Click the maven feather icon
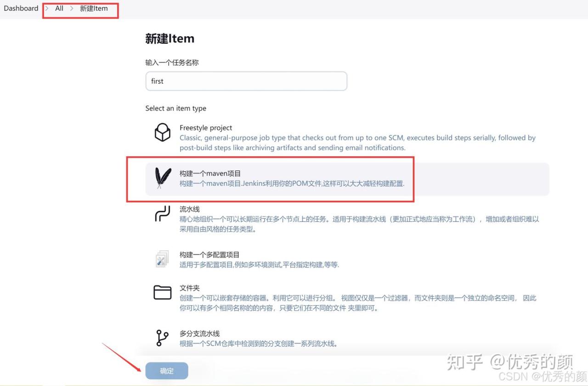 (x=163, y=178)
